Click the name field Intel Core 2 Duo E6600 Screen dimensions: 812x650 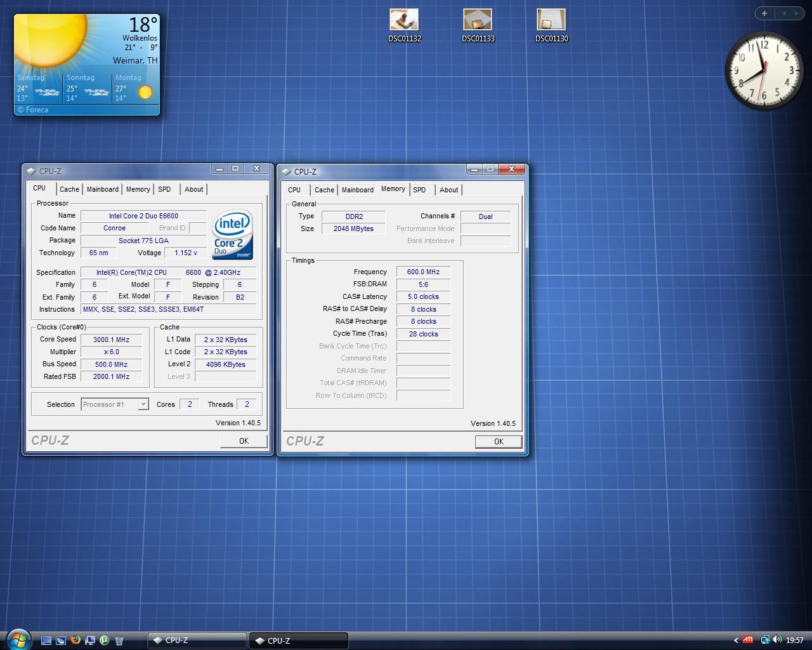[x=143, y=216]
